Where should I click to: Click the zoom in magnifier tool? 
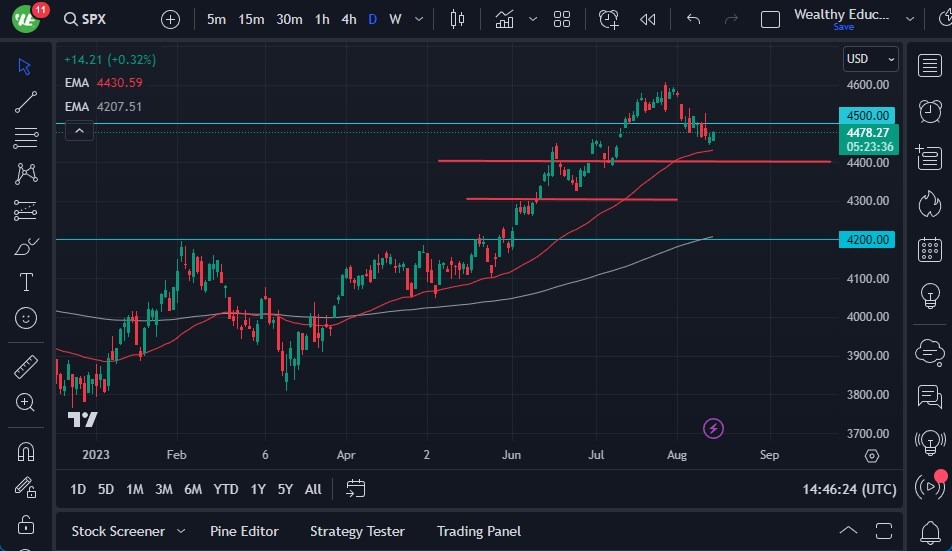(26, 402)
